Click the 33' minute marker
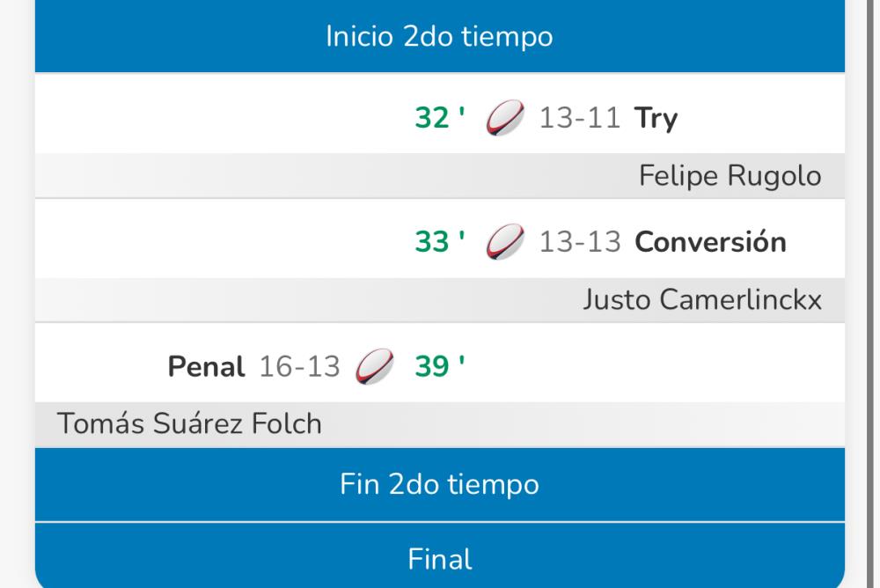 [x=440, y=242]
